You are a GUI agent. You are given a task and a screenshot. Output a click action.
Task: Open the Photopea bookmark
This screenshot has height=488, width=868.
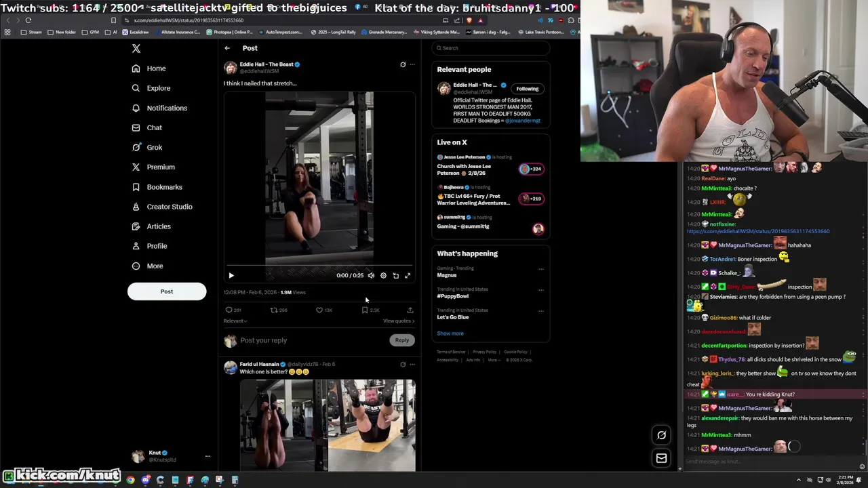pyautogui.click(x=229, y=32)
